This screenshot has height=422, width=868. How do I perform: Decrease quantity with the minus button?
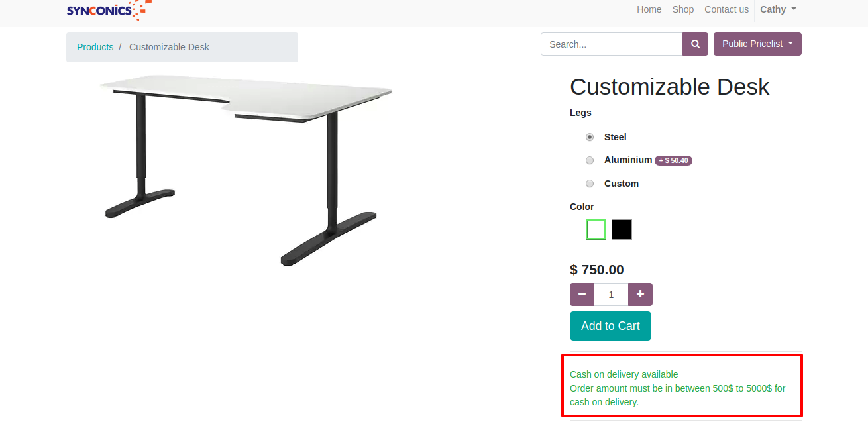582,294
